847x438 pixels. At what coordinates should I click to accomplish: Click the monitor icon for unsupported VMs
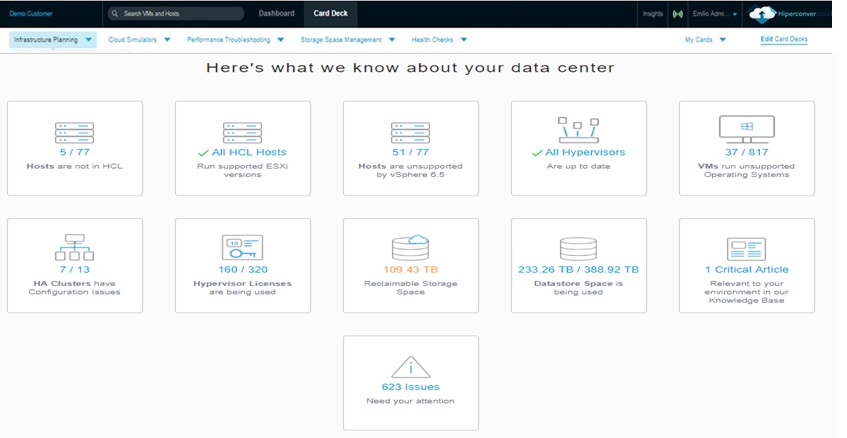coord(746,130)
